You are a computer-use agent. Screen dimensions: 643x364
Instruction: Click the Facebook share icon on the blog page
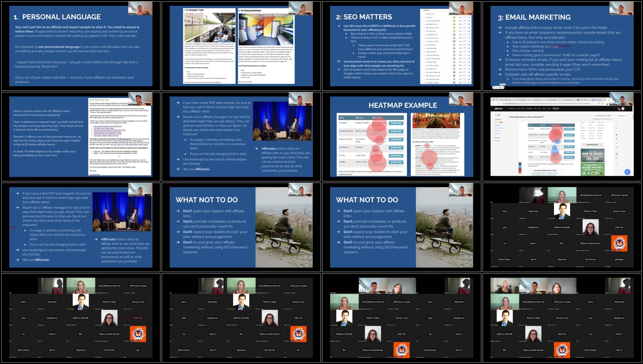[520, 164]
